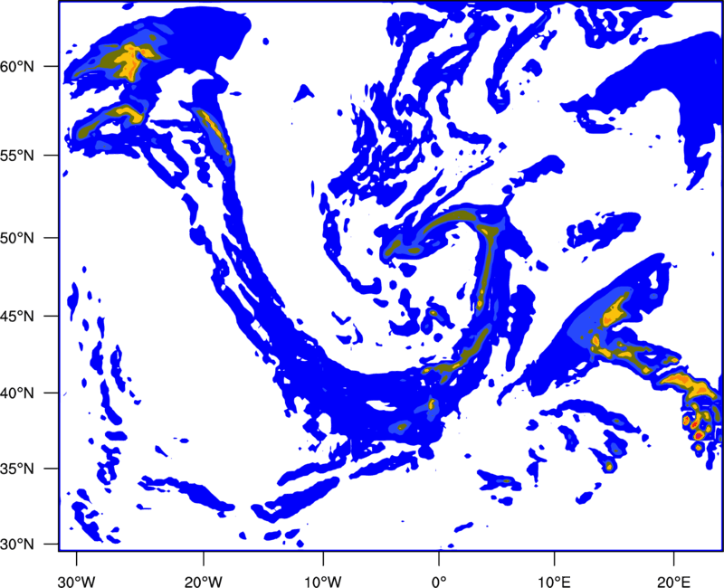Click the 10°E longitude label
Viewport: 724px width, 588px height.
554,582
